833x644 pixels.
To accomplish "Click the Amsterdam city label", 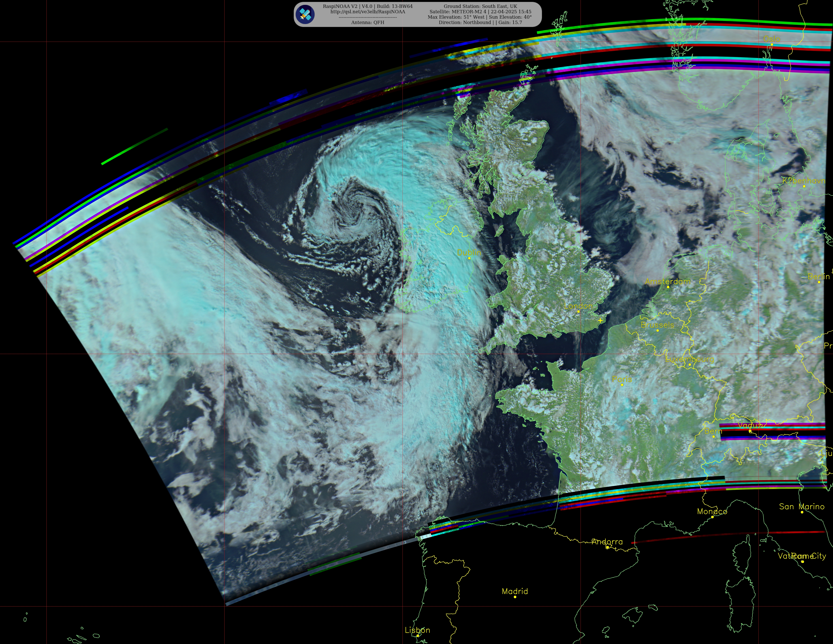I will (668, 282).
